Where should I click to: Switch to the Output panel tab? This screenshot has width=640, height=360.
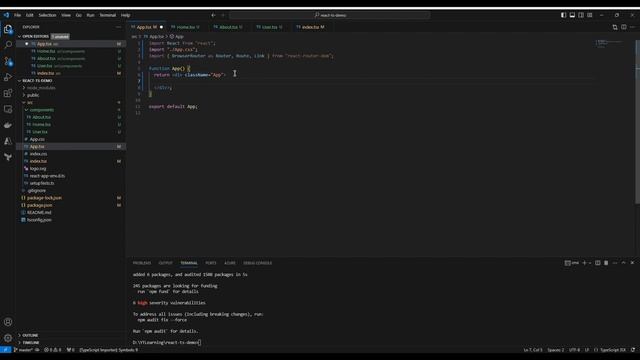pyautogui.click(x=165, y=263)
